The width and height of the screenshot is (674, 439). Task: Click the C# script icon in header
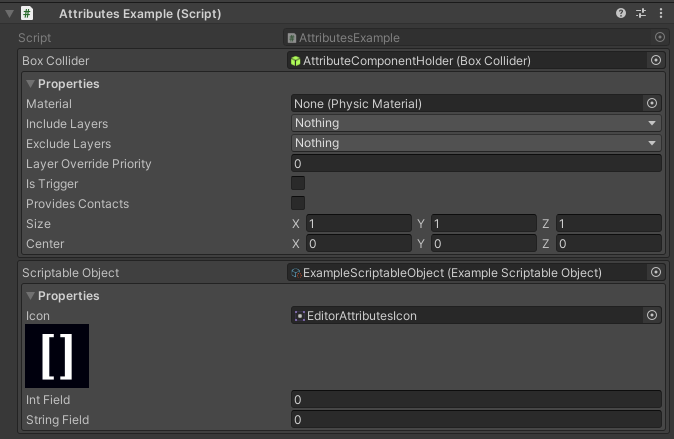[27, 13]
